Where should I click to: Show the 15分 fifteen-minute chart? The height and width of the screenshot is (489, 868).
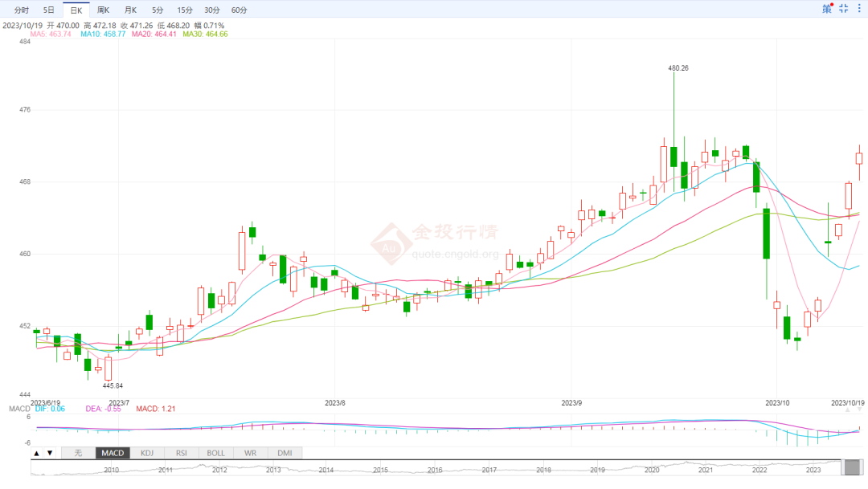(x=185, y=10)
